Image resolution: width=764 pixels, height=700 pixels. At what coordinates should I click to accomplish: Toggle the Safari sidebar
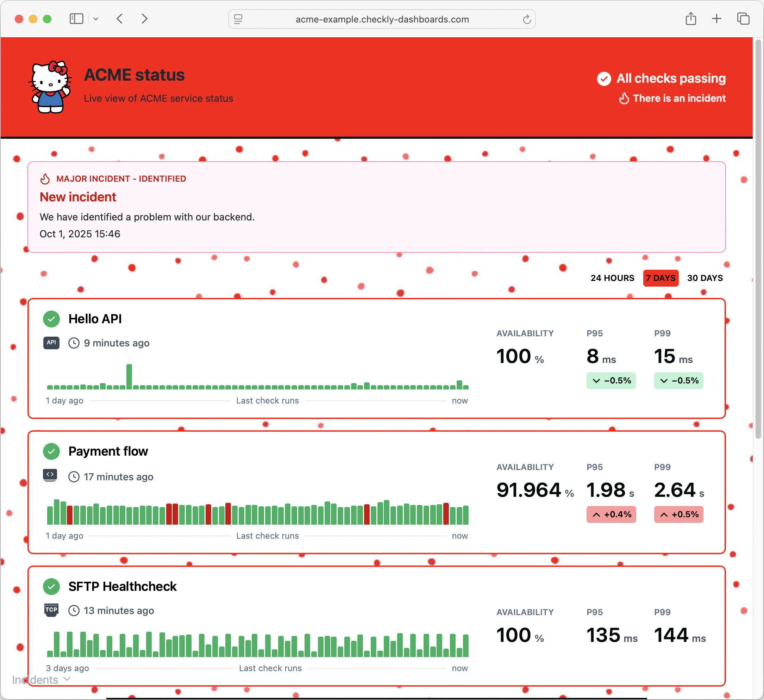(76, 19)
